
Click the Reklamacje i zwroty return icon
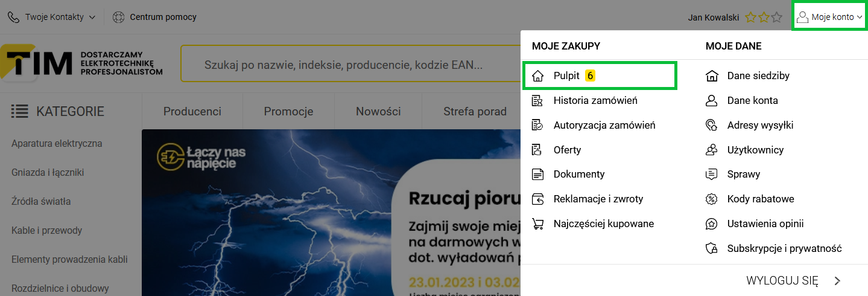(x=537, y=199)
